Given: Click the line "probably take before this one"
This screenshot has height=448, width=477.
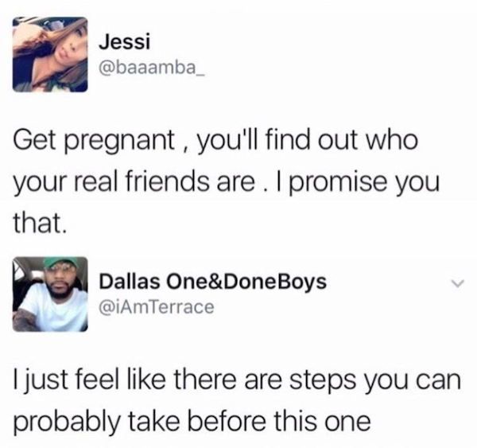Looking at the screenshot, I should tap(192, 423).
